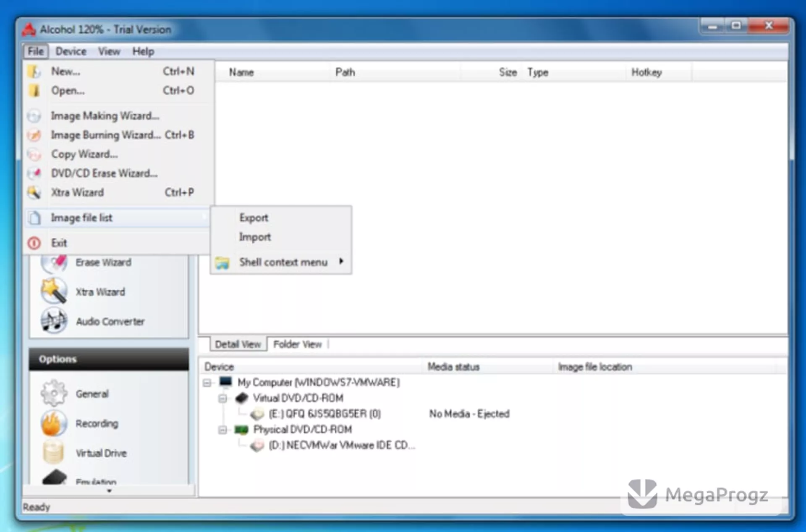Click the Xtra Wizard wand icon in the menu
This screenshot has width=806, height=532.
[34, 193]
